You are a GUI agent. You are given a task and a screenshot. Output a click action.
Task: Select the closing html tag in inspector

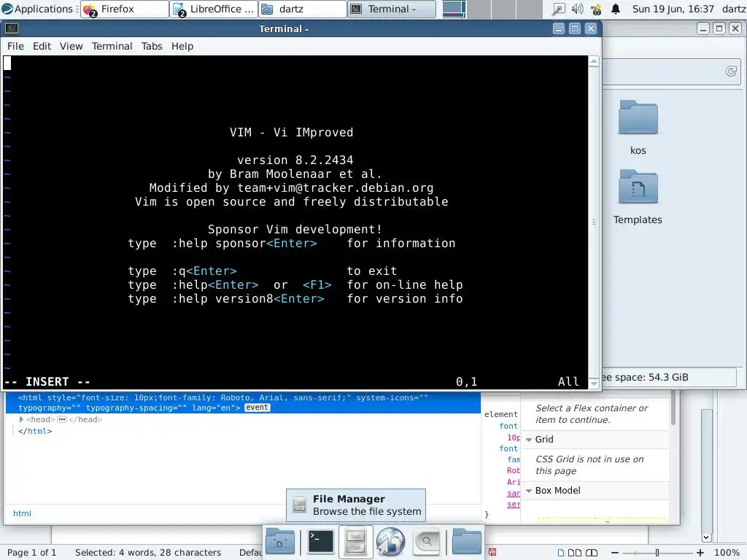tap(35, 431)
